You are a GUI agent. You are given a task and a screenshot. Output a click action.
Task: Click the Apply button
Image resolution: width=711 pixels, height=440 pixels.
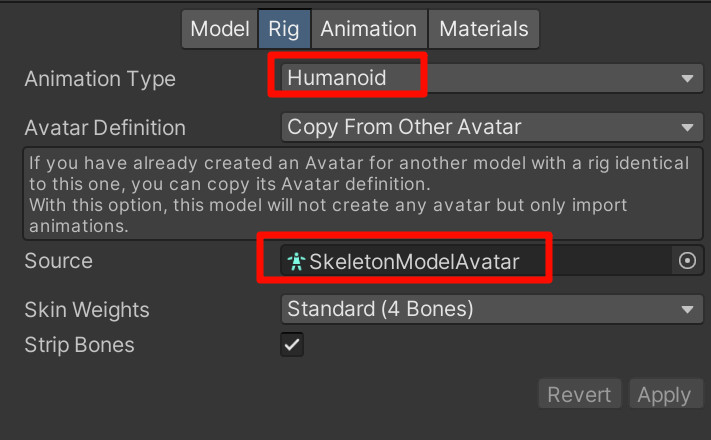[x=665, y=394]
